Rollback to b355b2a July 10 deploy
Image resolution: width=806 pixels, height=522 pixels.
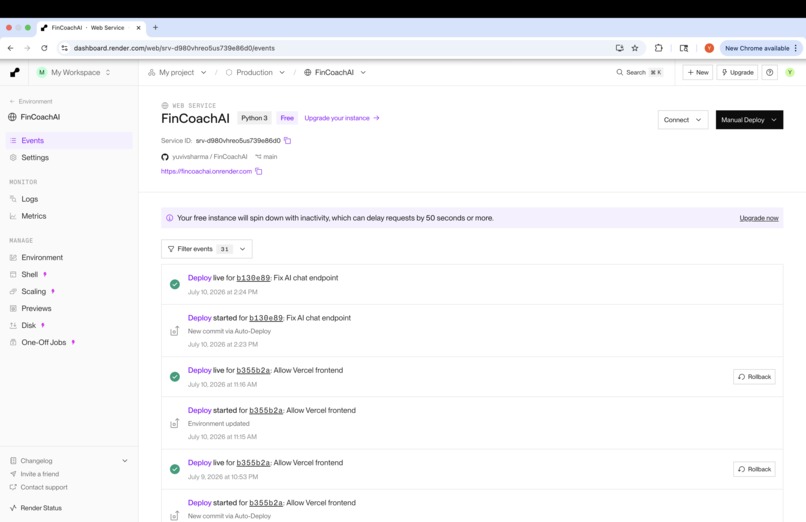(754, 377)
